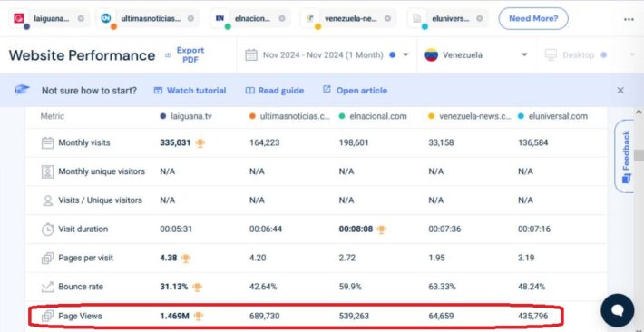
Task: Click the Venezuela flag icon
Action: (431, 54)
